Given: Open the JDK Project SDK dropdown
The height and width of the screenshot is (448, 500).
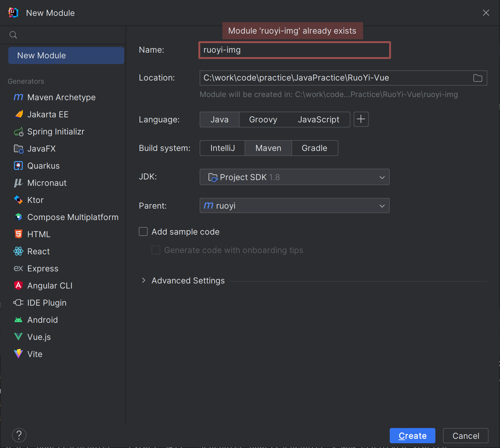Looking at the screenshot, I should click(x=294, y=177).
